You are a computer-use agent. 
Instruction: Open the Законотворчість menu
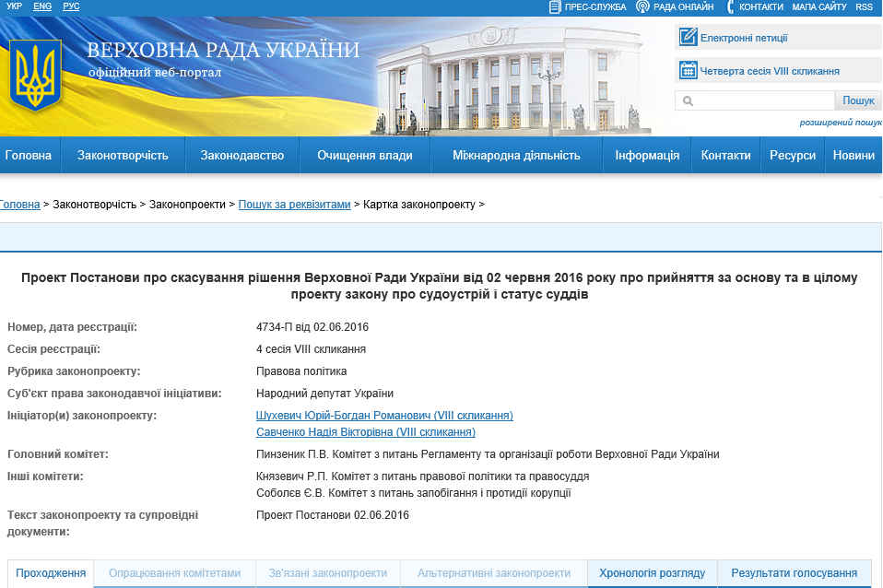point(123,156)
